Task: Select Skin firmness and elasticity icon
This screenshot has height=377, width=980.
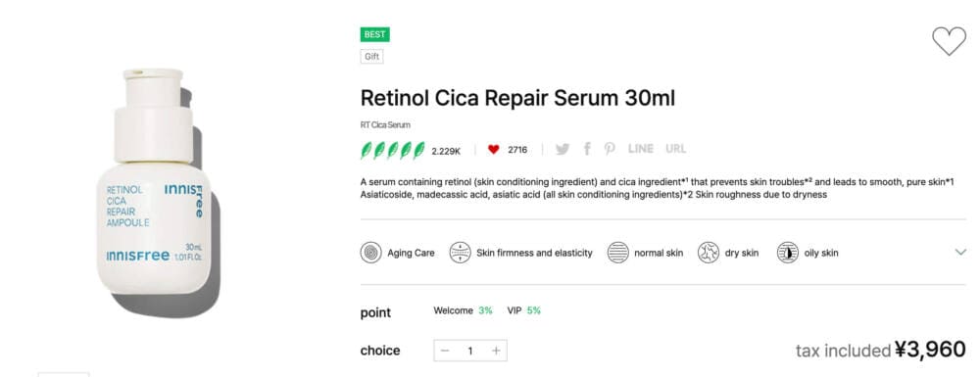Action: pos(460,253)
